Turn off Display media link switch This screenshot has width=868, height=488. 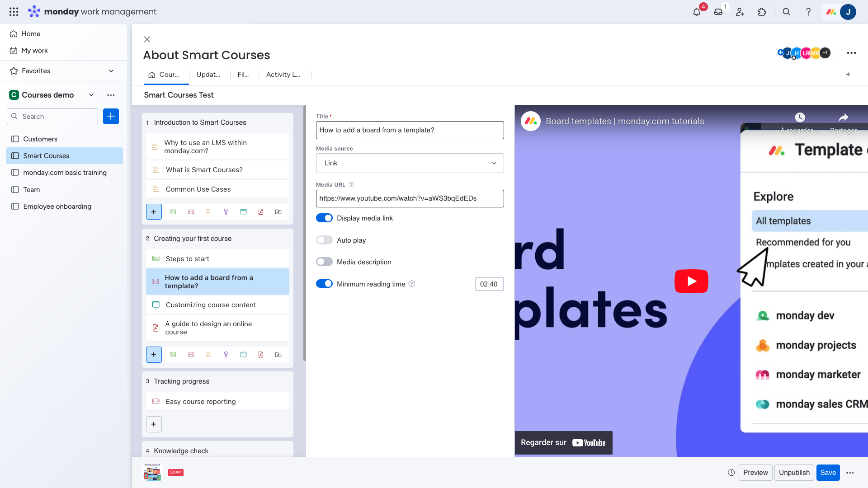pyautogui.click(x=324, y=218)
